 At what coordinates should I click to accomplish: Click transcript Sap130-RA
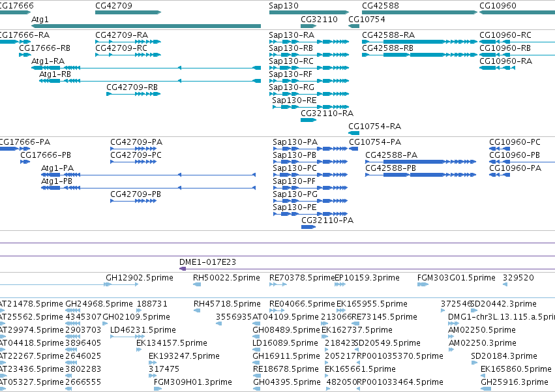point(309,42)
